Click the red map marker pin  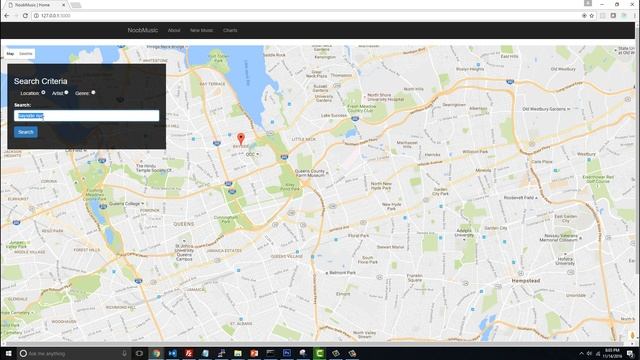pos(241,138)
